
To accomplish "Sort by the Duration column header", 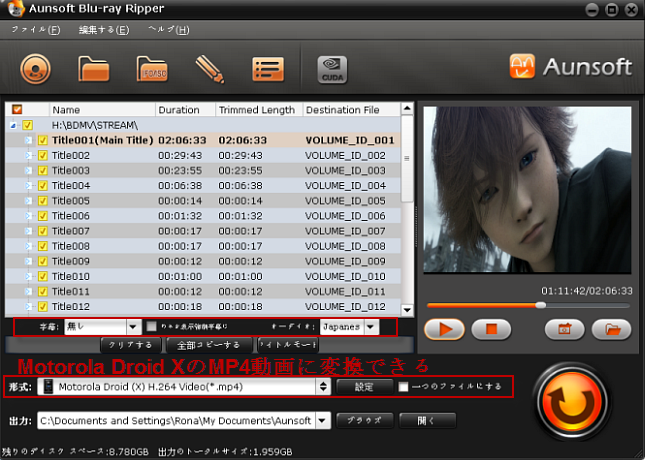I will 186,110.
